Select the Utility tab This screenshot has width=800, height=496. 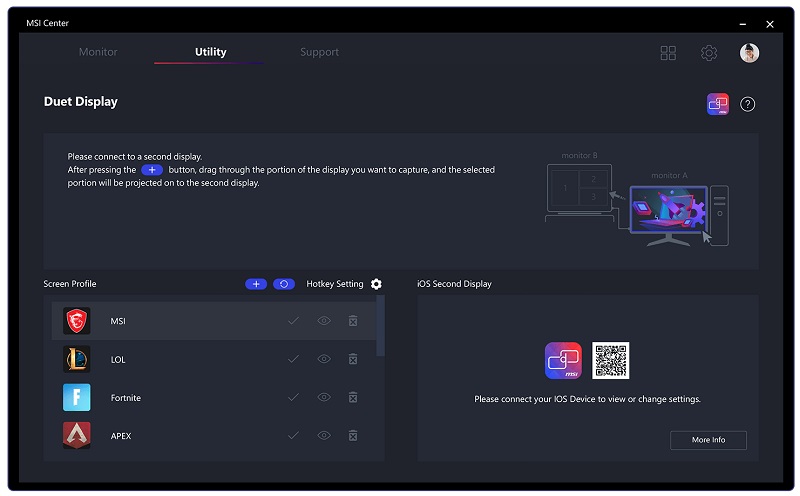[x=210, y=52]
